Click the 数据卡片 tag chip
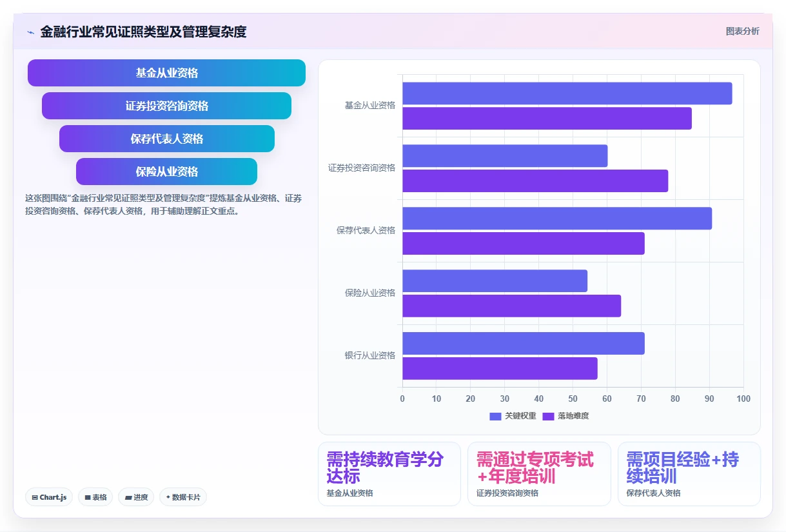Viewport: 786px width, 532px height. pos(183,497)
